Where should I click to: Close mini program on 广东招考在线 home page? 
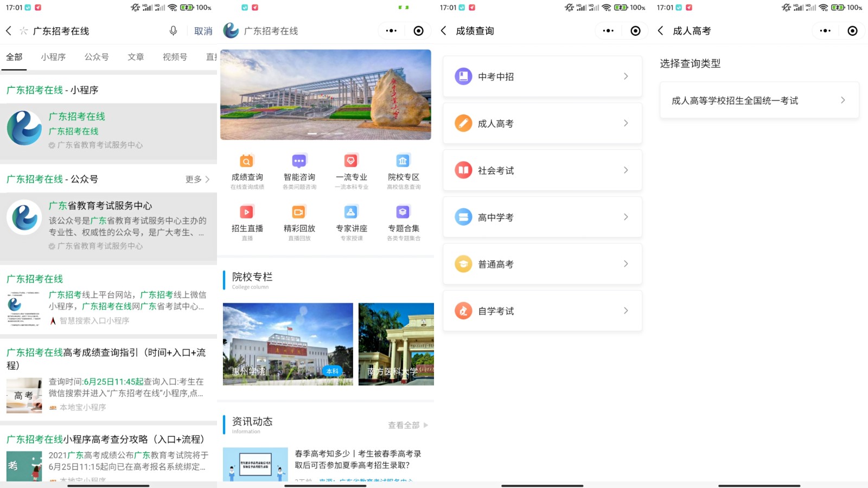418,31
